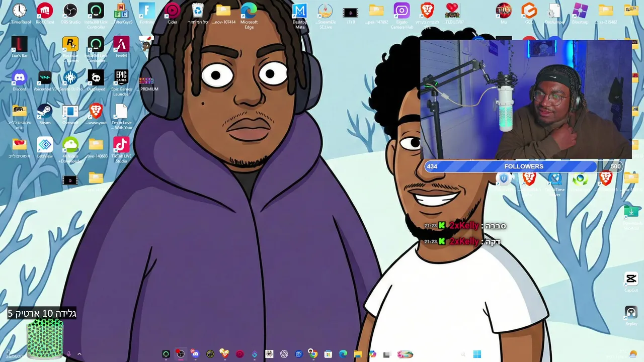Launch FiveM from the desktop
644x362 pixels.
(x=121, y=47)
